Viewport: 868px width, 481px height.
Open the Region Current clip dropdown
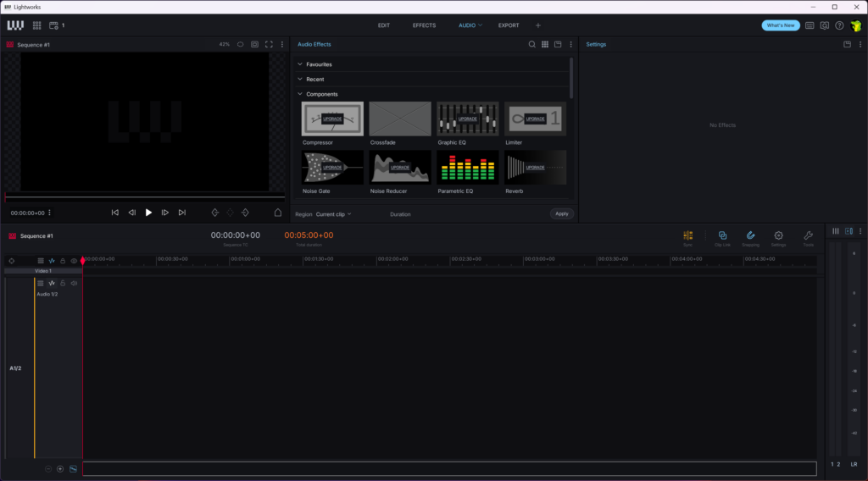point(333,214)
